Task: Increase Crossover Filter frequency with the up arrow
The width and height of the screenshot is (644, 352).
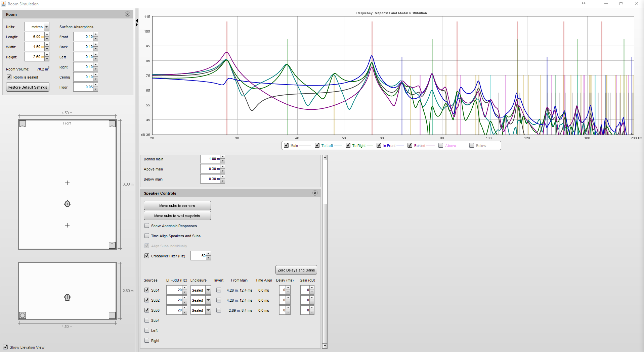Action: coord(209,253)
